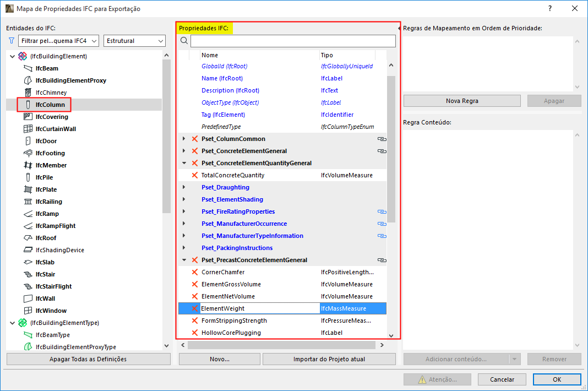This screenshot has height=391, width=588.
Task: Open Adicionar conteúdo dropdown arrow
Action: pyautogui.click(x=514, y=359)
